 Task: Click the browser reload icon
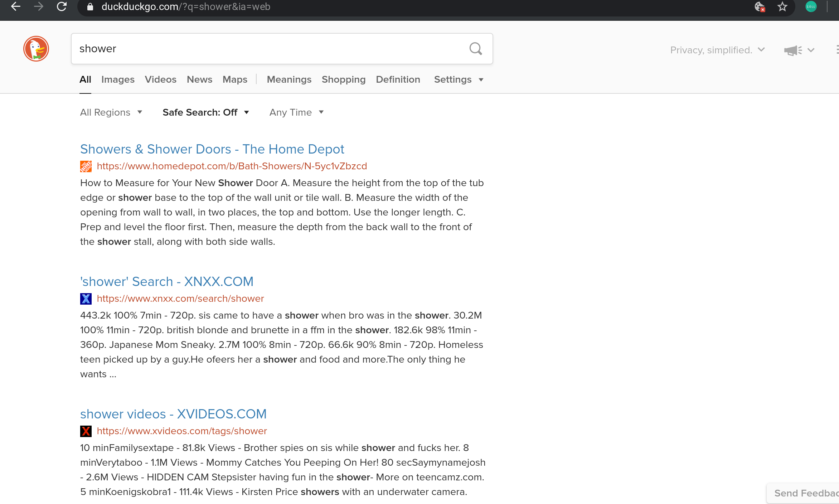click(x=62, y=6)
